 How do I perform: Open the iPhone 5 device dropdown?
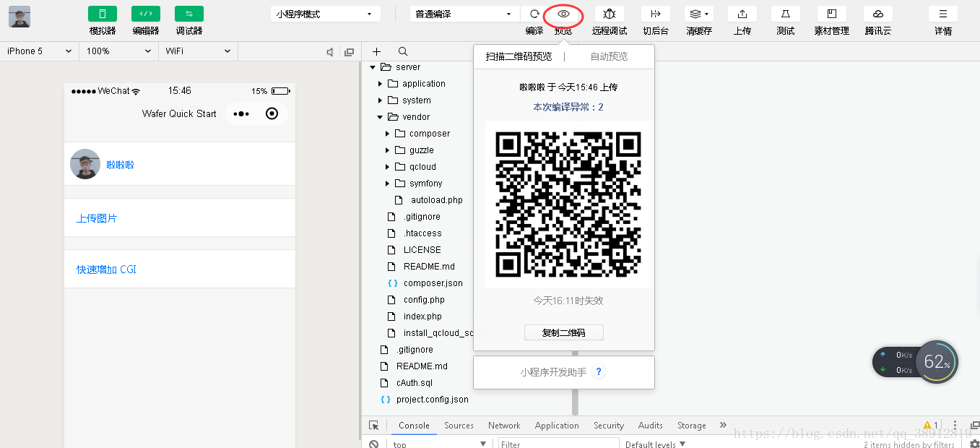tap(40, 51)
